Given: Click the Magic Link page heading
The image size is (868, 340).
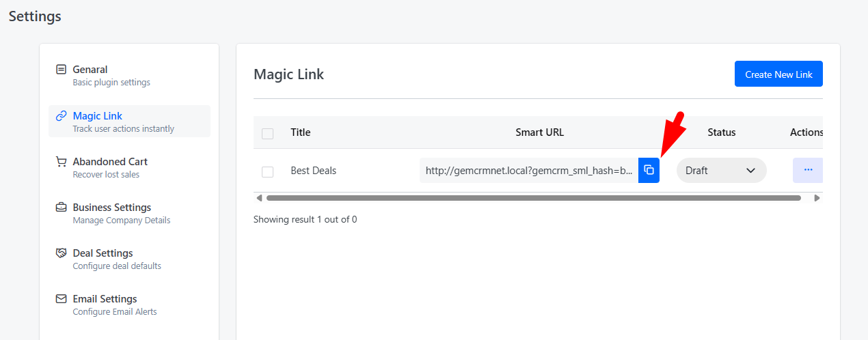Looking at the screenshot, I should (288, 74).
